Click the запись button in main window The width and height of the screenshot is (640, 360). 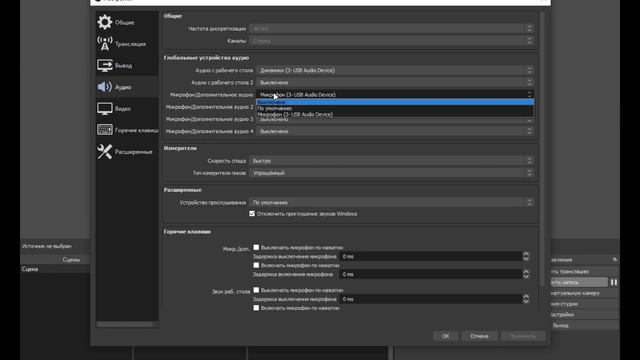click(x=579, y=282)
